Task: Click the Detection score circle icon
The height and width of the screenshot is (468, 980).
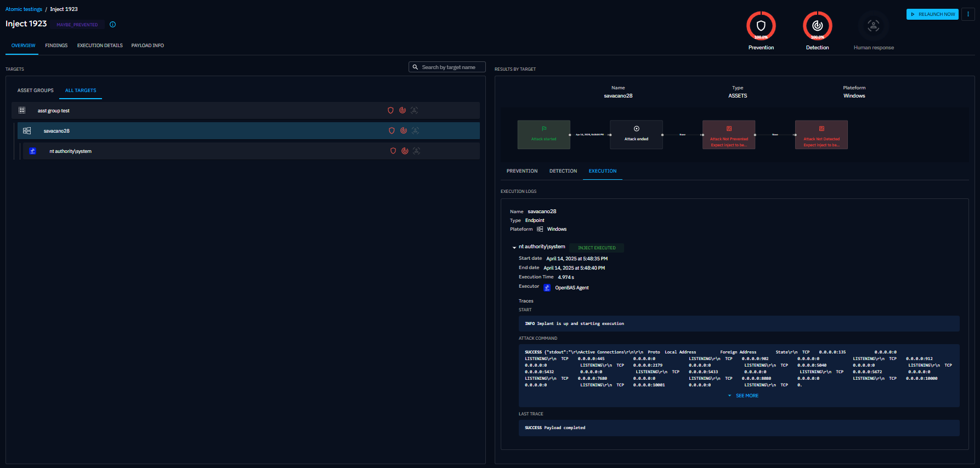Action: (x=817, y=26)
